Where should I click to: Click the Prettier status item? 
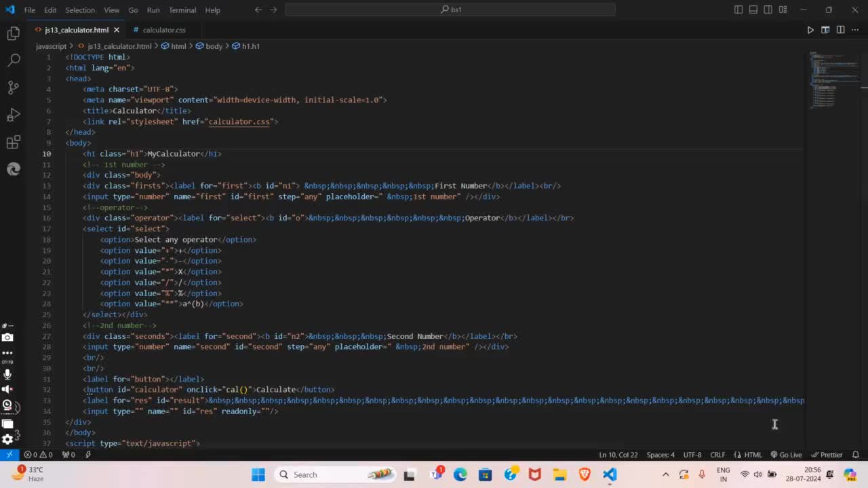coord(827,455)
